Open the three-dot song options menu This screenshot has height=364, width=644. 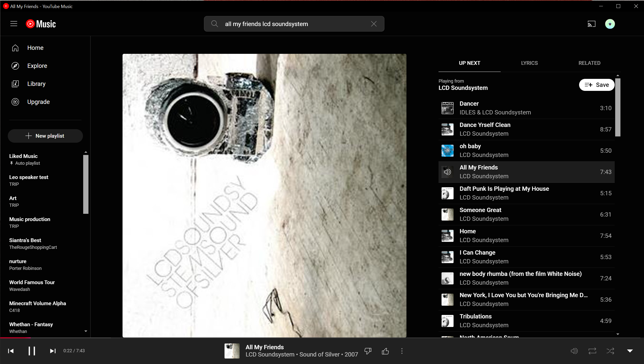coord(402,351)
